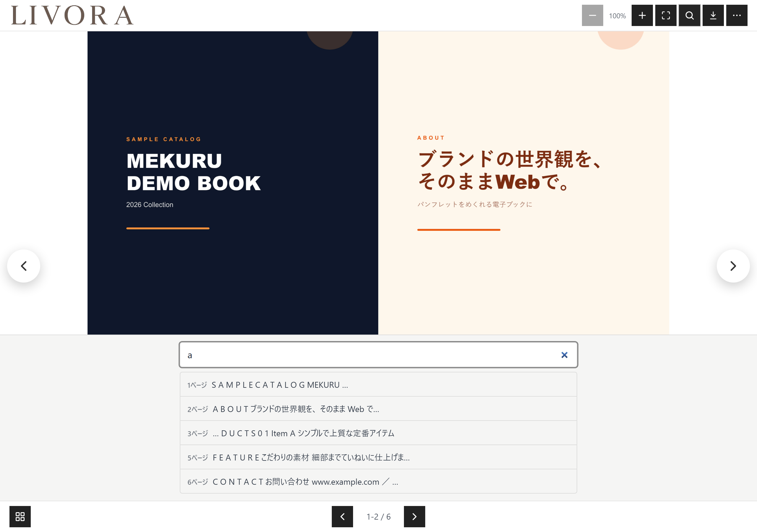Click the zoom out minus button
Viewport: 757px width, 532px height.
coord(592,15)
